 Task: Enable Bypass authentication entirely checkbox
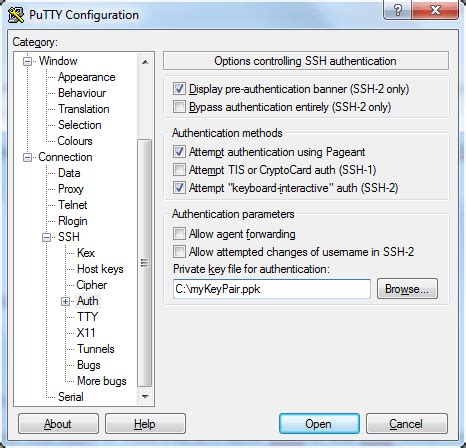pos(179,107)
